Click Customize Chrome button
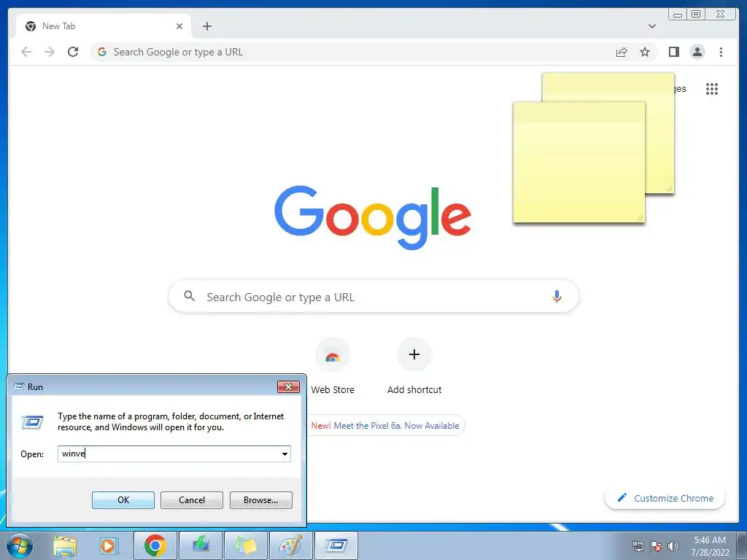 [665, 498]
